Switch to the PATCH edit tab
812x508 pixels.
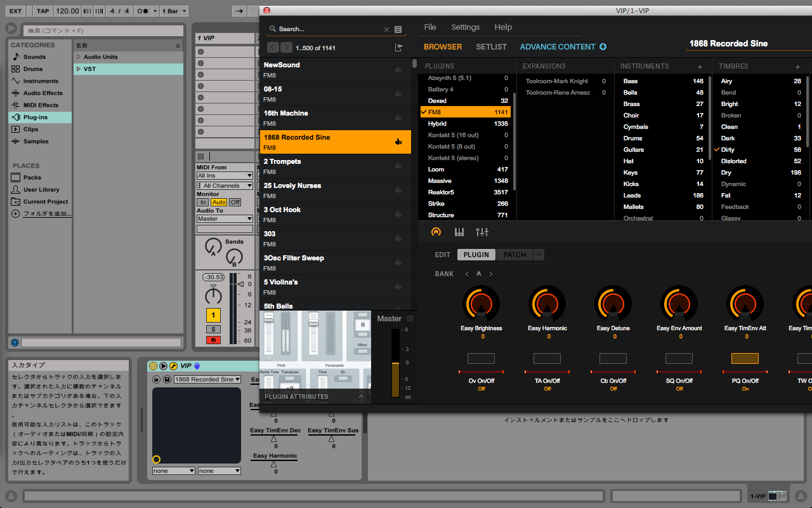click(514, 255)
